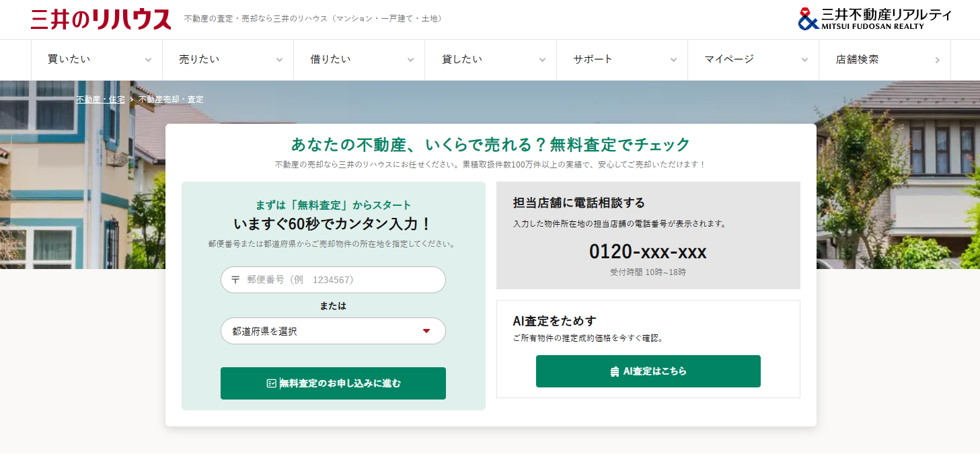The image size is (980, 454).
Task: Click 無料査定のお申し込みに進む button
Action: [x=333, y=383]
